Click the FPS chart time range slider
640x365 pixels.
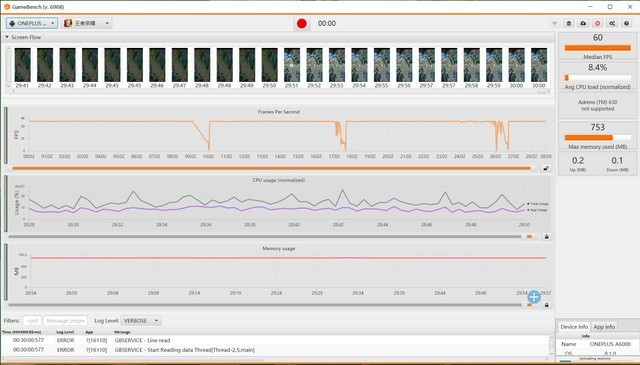(271, 168)
